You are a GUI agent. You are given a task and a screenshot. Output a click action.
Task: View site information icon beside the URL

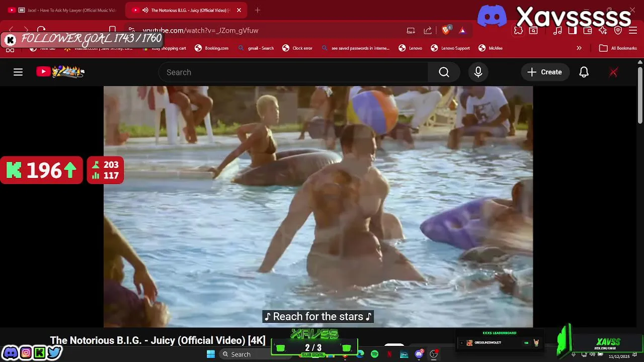coord(132,30)
